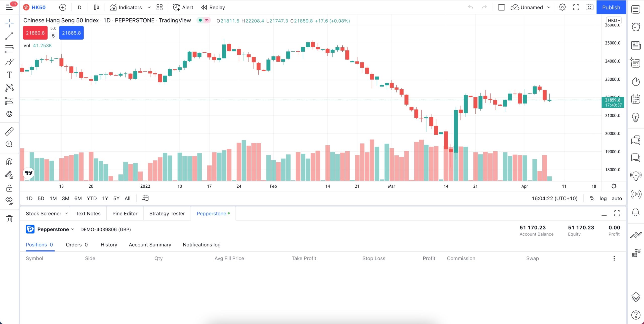The width and height of the screenshot is (644, 324).
Task: Activate the Measure ruler tool
Action: coord(9,131)
